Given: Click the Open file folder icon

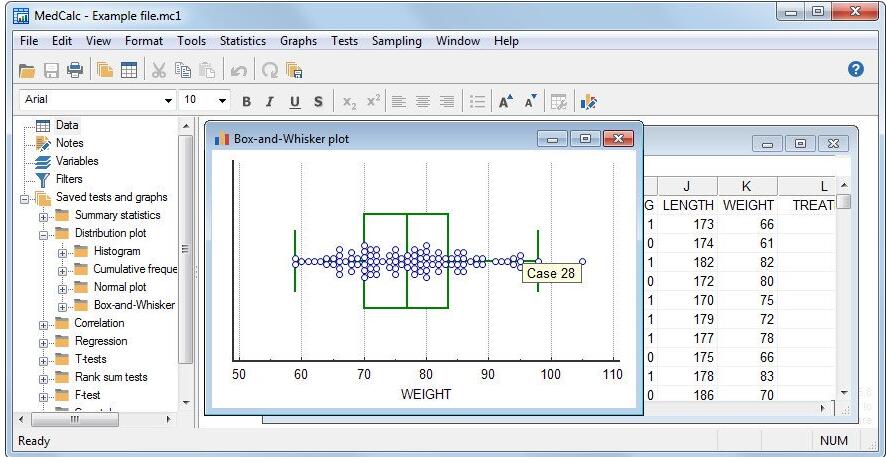Looking at the screenshot, I should (x=27, y=71).
